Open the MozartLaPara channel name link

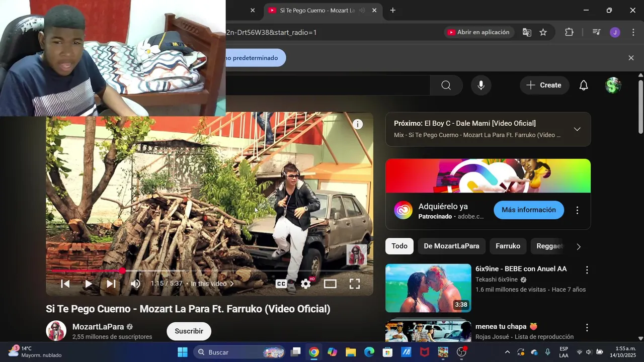(x=98, y=327)
